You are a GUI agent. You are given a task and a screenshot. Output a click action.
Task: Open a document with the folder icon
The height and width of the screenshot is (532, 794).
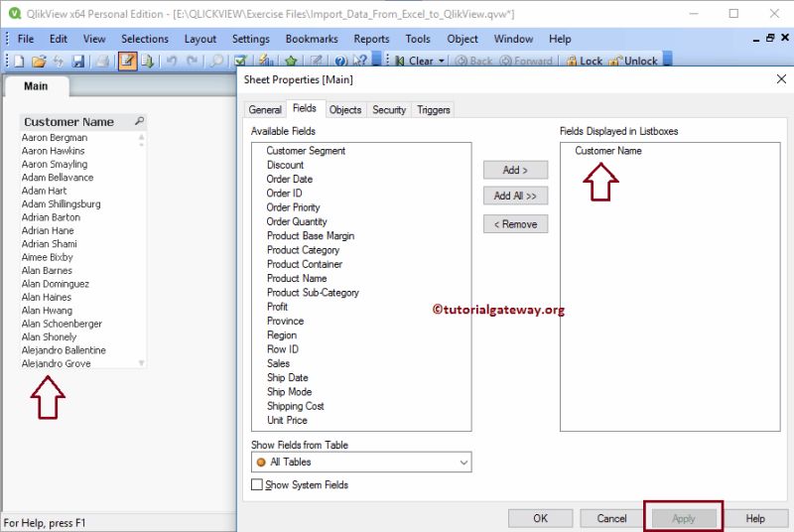[39, 62]
